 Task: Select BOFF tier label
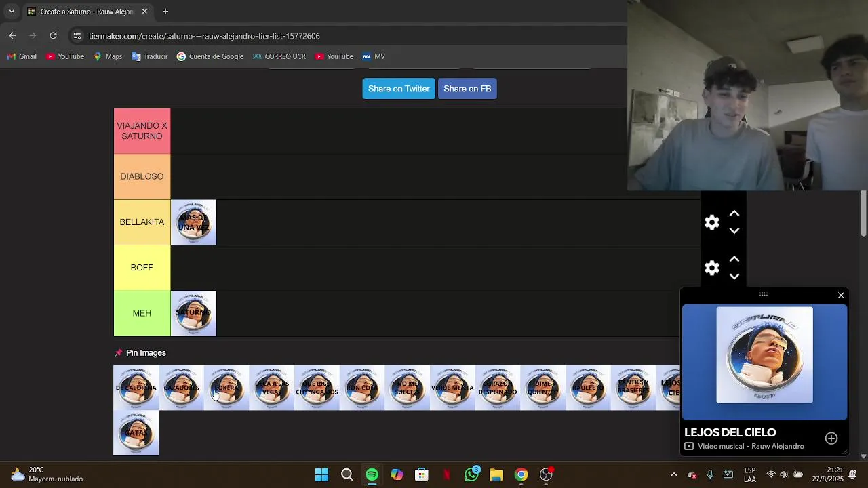point(142,268)
